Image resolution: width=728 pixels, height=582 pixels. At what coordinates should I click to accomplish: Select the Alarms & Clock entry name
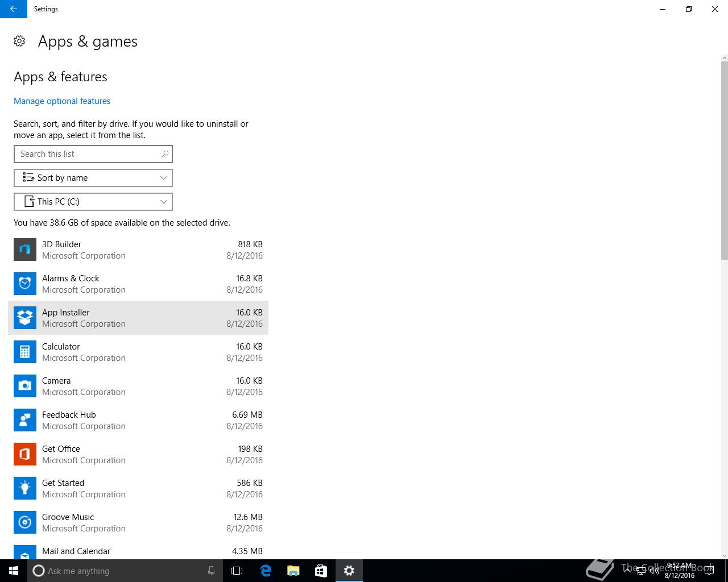(x=71, y=278)
